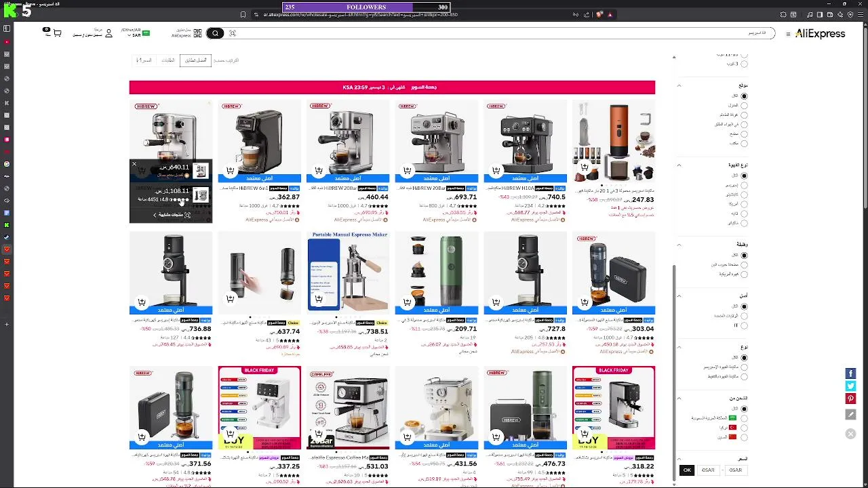Add 740.5 HiBREW H10A machine to cart
Screen dimensions: 868x488
(496, 170)
